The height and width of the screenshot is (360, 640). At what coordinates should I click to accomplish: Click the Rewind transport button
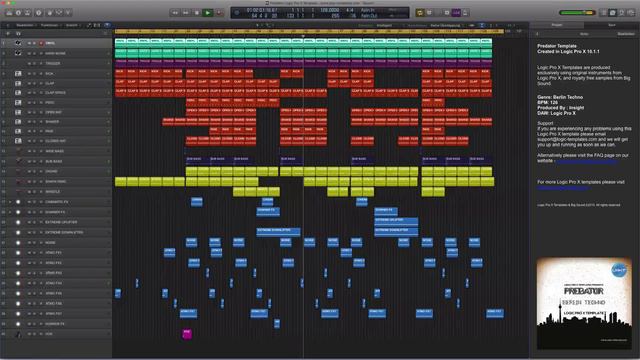[x=175, y=13]
